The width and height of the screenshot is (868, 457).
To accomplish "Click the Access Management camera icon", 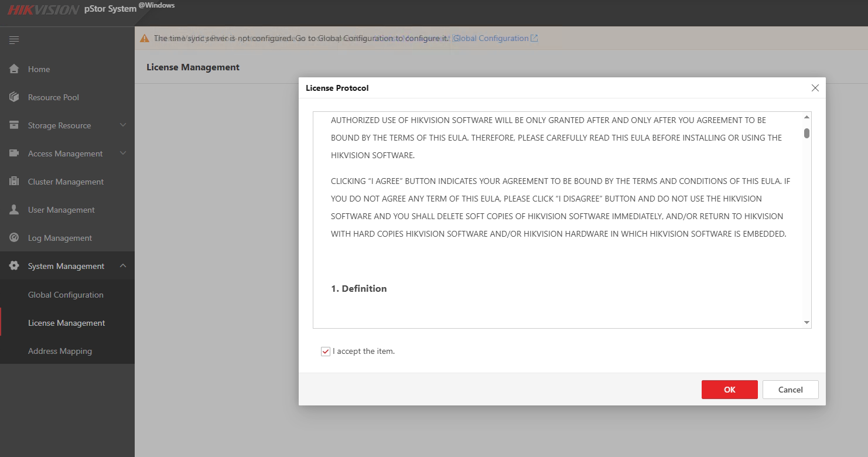I will pyautogui.click(x=14, y=154).
